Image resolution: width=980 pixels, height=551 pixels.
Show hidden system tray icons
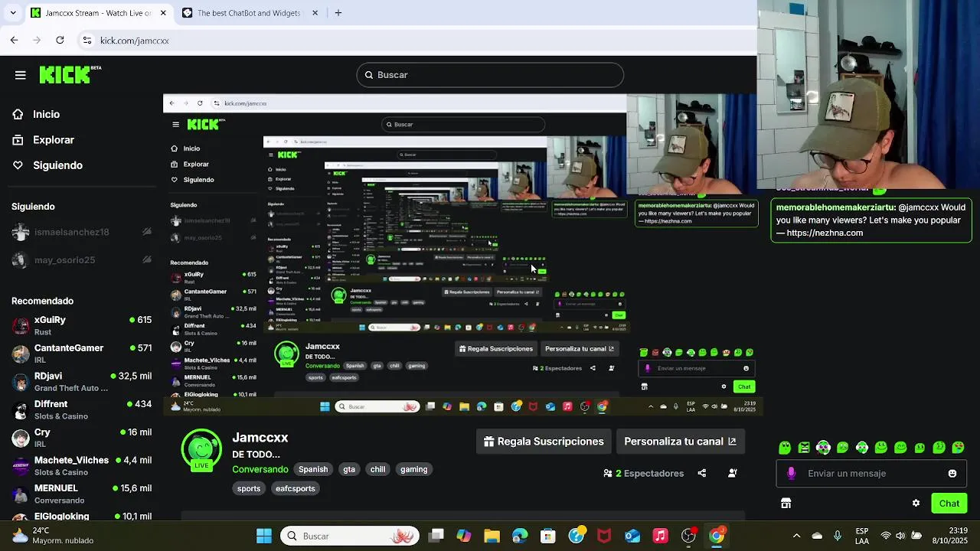[796, 536]
